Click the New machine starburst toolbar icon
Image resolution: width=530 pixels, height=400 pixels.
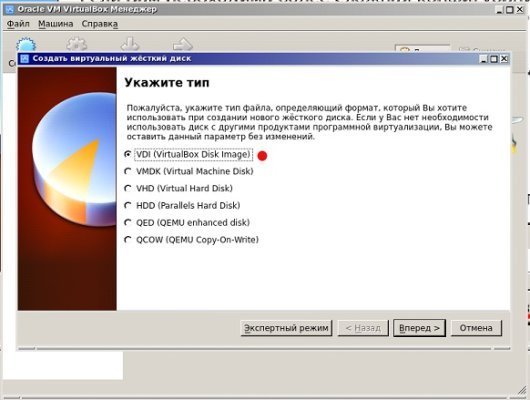tap(26, 45)
